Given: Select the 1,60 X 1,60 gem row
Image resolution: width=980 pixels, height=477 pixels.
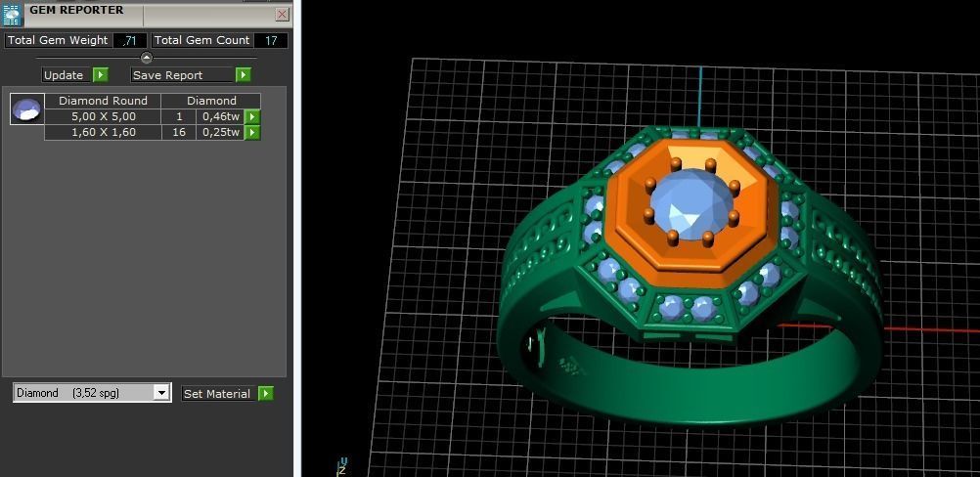Looking at the screenshot, I should click(x=103, y=132).
